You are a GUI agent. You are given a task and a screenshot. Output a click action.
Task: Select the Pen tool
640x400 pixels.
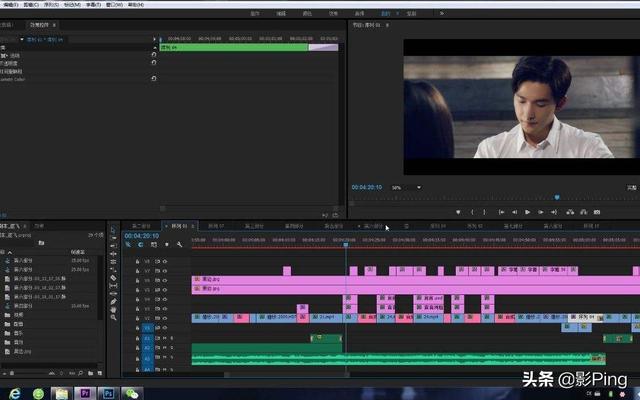coord(113,302)
